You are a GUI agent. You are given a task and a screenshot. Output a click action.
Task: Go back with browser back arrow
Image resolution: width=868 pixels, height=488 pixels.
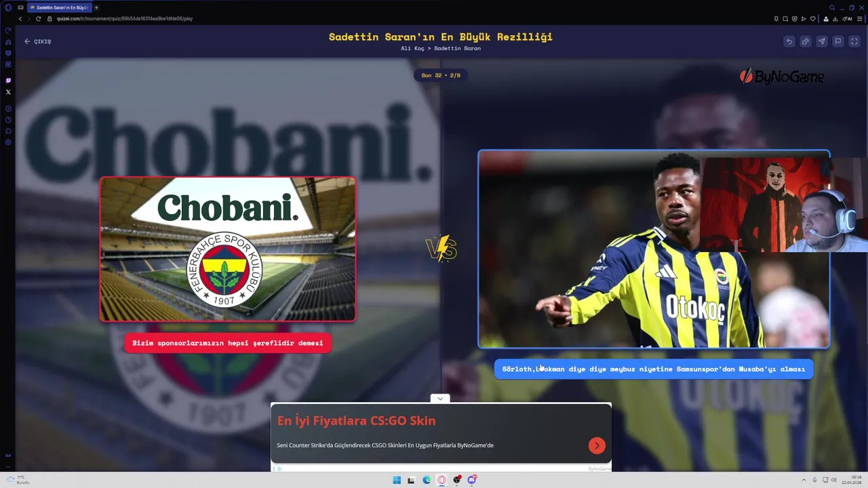point(20,18)
